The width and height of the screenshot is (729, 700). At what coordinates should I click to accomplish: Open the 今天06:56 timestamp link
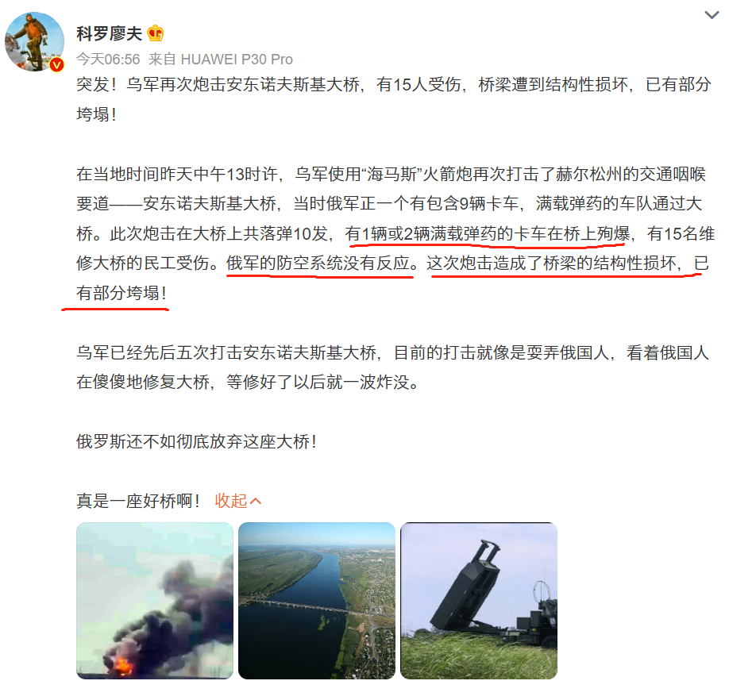108,59
